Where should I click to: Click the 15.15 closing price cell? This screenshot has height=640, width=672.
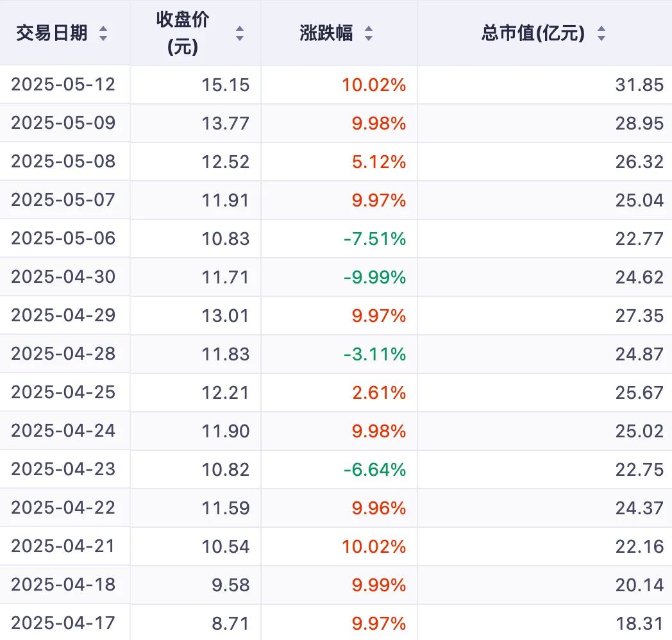225,85
